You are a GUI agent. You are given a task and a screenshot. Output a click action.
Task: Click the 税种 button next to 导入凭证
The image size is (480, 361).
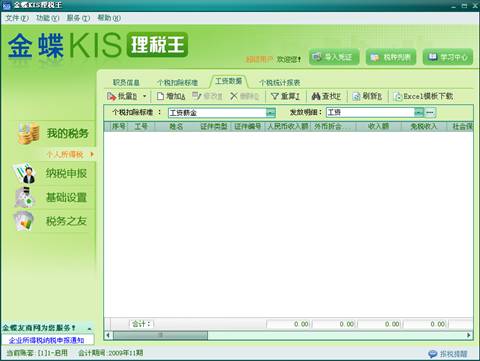pos(391,57)
